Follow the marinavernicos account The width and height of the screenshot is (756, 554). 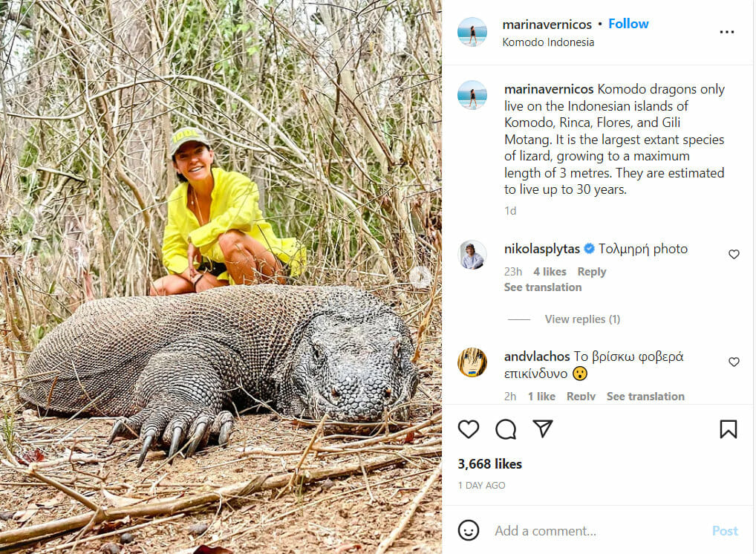628,24
